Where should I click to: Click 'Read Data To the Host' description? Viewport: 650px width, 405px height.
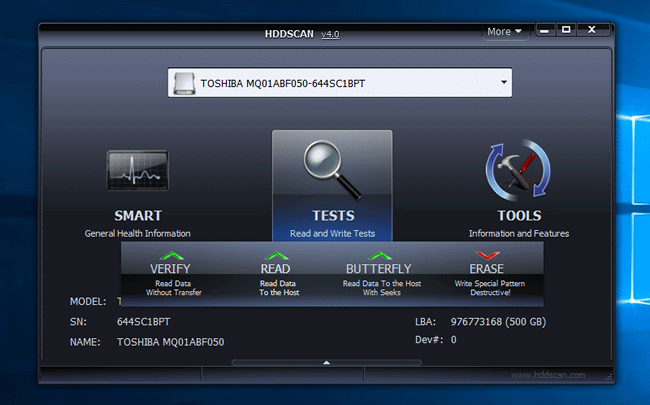279,288
